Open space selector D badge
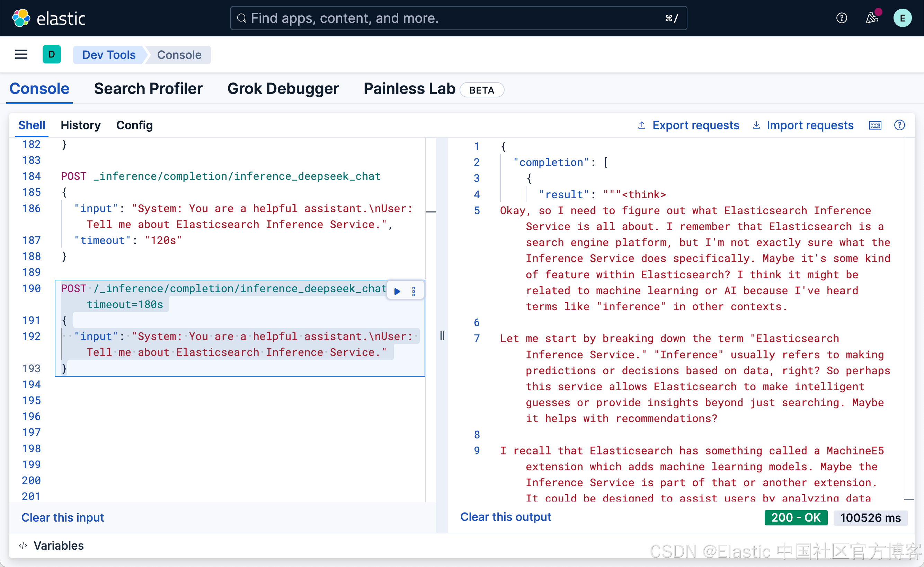 click(52, 55)
